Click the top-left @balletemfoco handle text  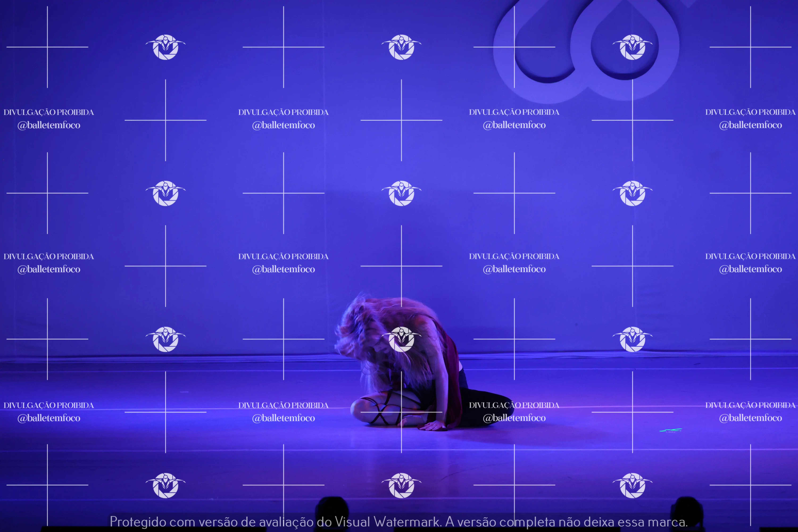[x=49, y=125]
